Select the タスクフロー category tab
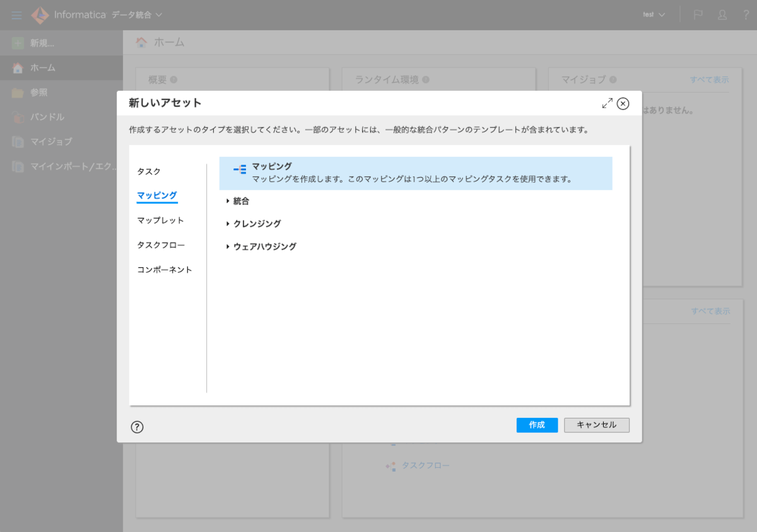 [161, 245]
